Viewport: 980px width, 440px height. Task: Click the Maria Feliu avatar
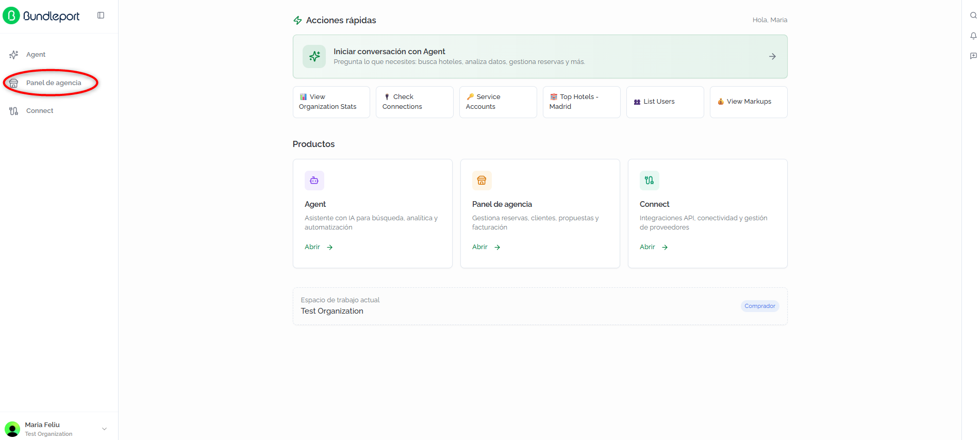tap(12, 429)
